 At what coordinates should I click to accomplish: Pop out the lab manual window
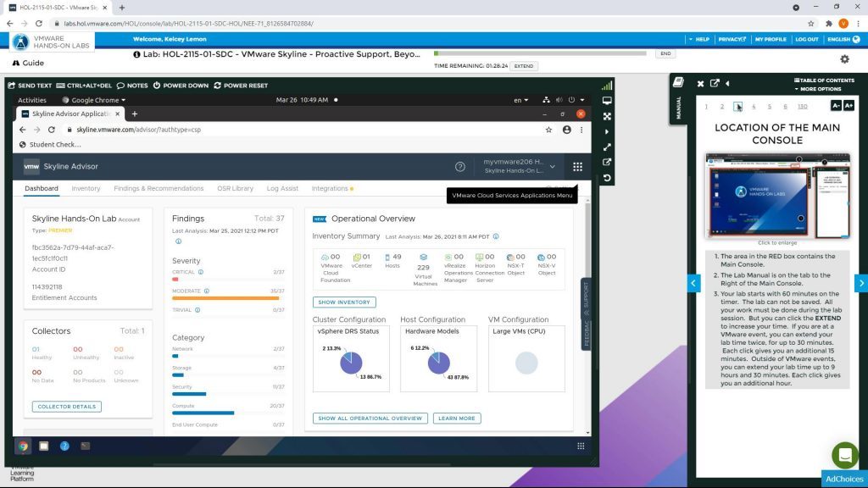tap(715, 83)
